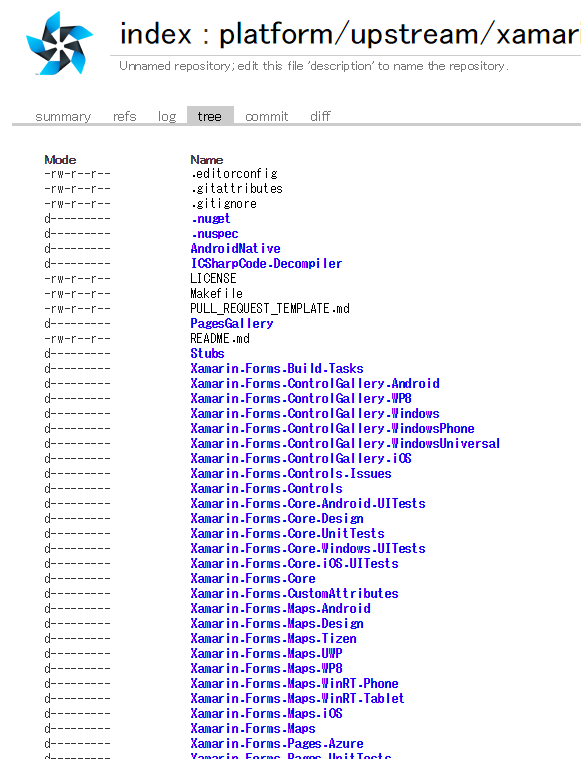Open the Stubs directory
581x759 pixels.
207,353
